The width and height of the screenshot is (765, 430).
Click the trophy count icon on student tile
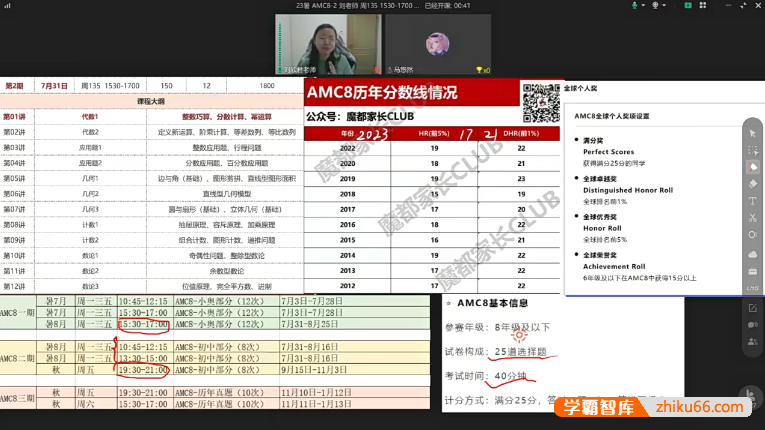point(482,70)
